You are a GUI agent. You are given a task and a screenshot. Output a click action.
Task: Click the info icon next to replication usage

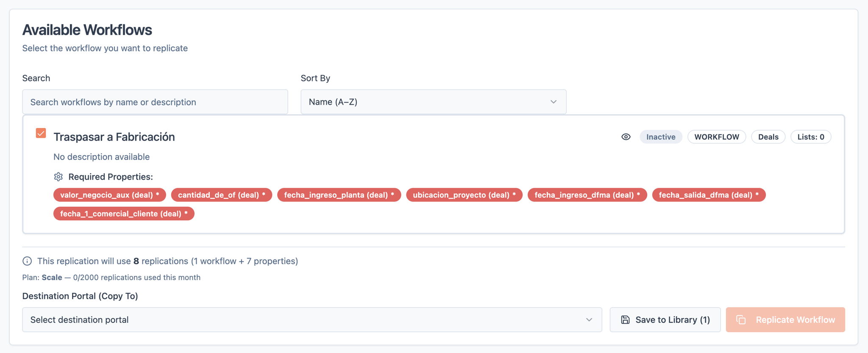tap(27, 261)
